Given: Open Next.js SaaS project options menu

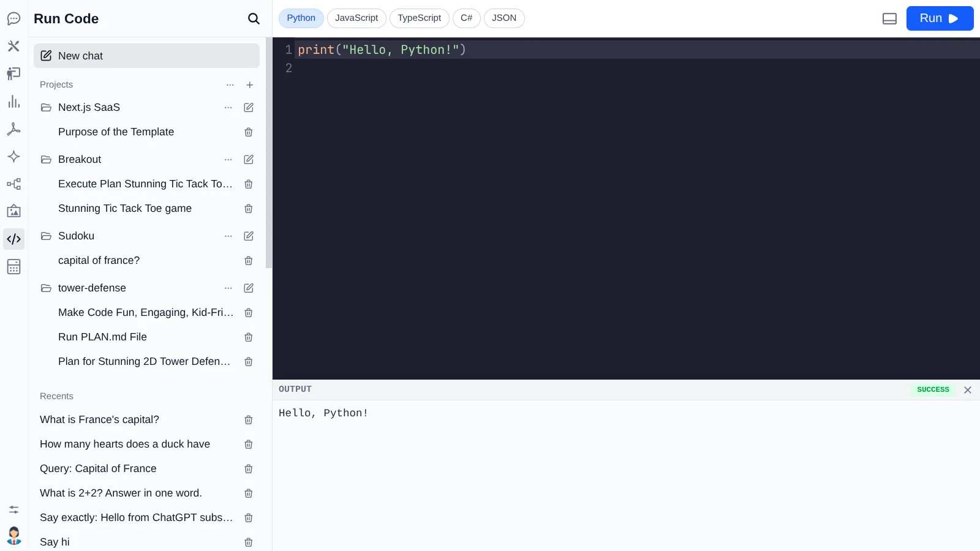Looking at the screenshot, I should click(228, 107).
